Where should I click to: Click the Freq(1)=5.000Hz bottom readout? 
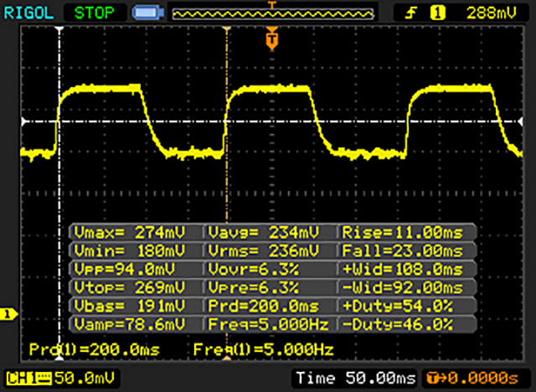[263, 349]
